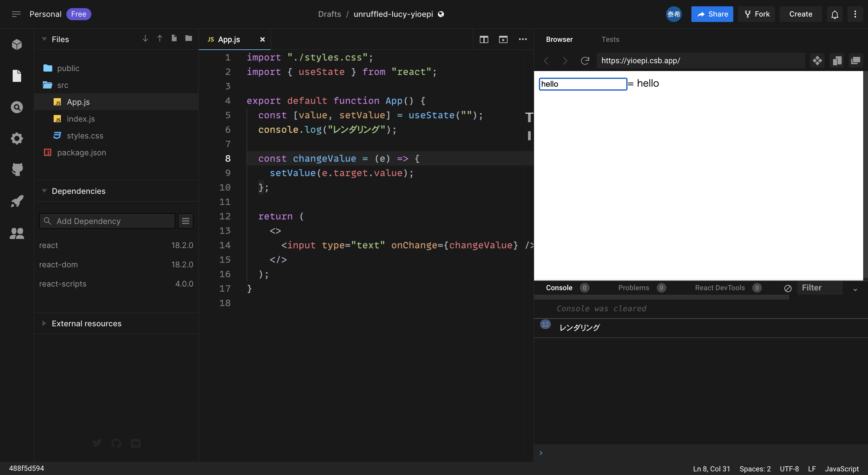Expand the console panel with its chevron

pos(855,290)
